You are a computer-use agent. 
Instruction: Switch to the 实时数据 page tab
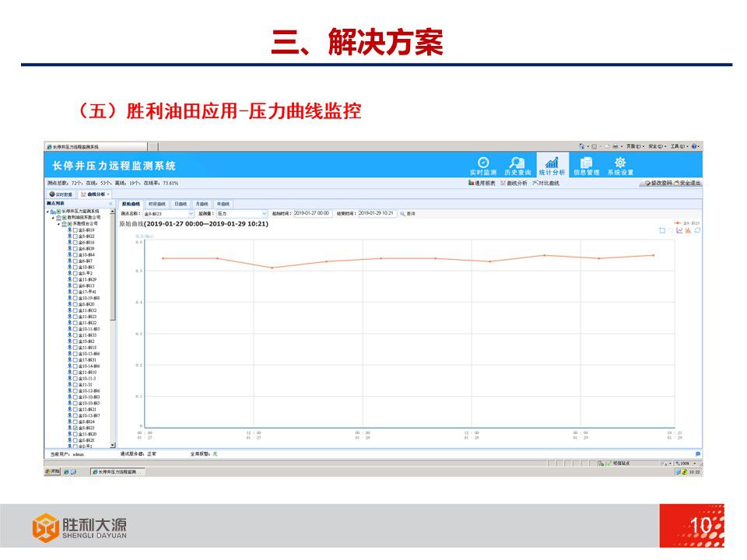pos(61,194)
